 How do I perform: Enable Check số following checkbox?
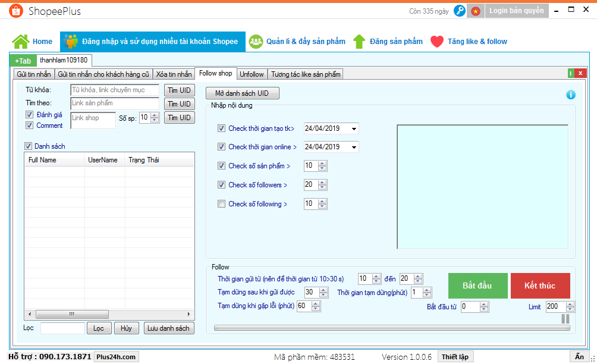pos(222,204)
